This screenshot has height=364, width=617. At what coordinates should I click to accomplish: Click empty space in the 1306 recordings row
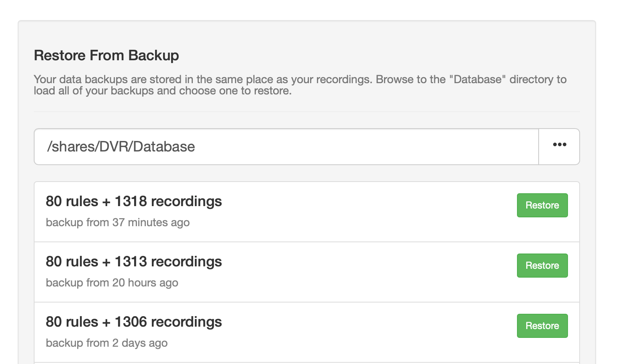[362, 332]
